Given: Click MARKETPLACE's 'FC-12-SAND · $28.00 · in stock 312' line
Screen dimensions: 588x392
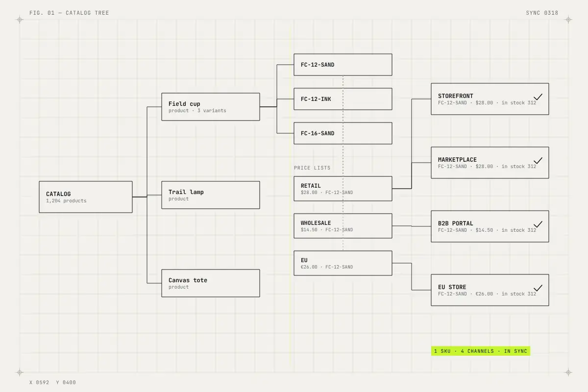Looking at the screenshot, I should pos(487,167).
